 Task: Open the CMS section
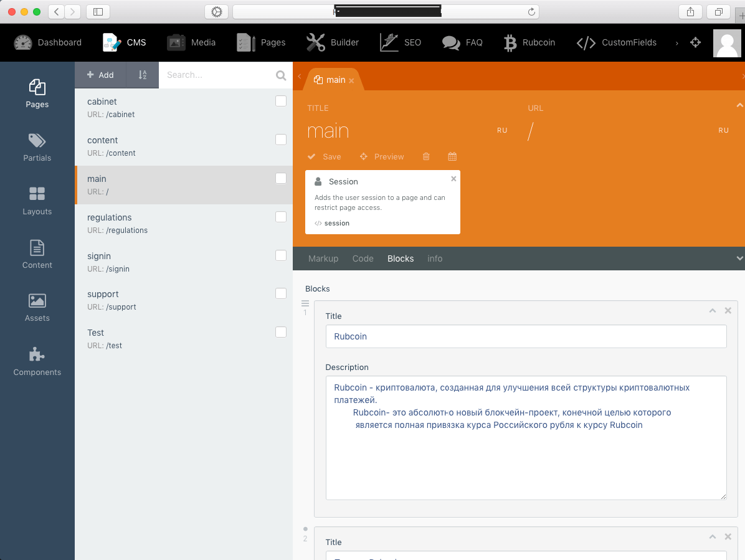tap(125, 43)
